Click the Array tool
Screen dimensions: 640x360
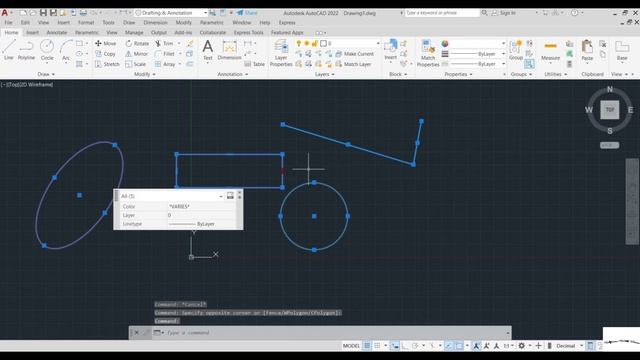165,64
